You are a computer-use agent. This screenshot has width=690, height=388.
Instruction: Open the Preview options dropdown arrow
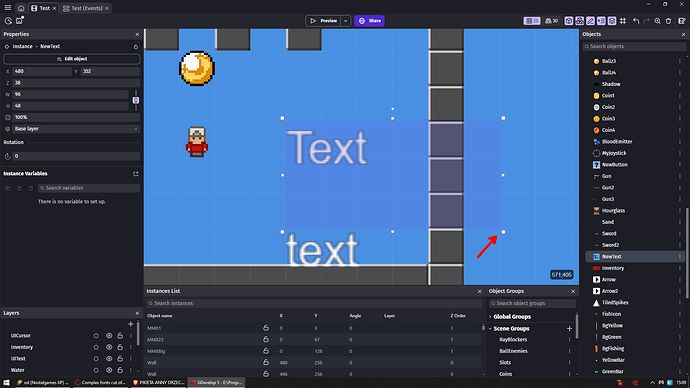coord(345,21)
